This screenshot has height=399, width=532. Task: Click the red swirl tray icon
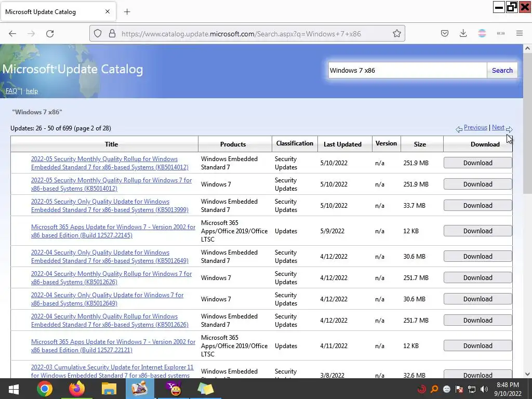(x=422, y=389)
